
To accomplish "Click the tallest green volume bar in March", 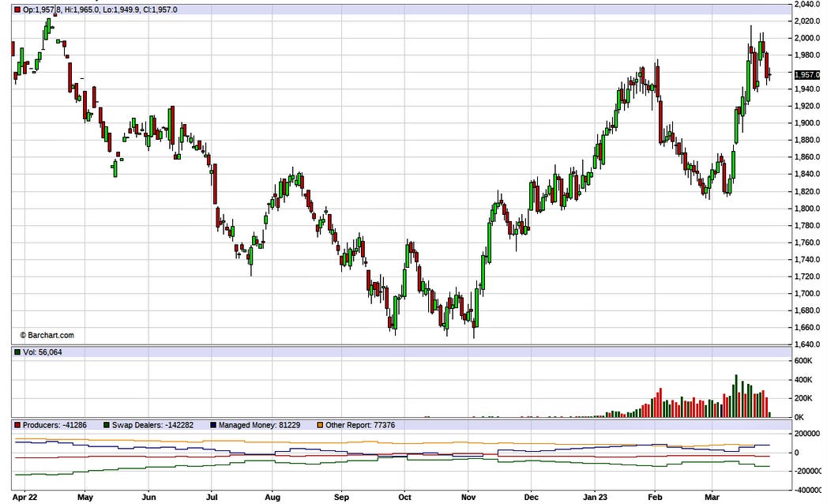I will tap(736, 396).
